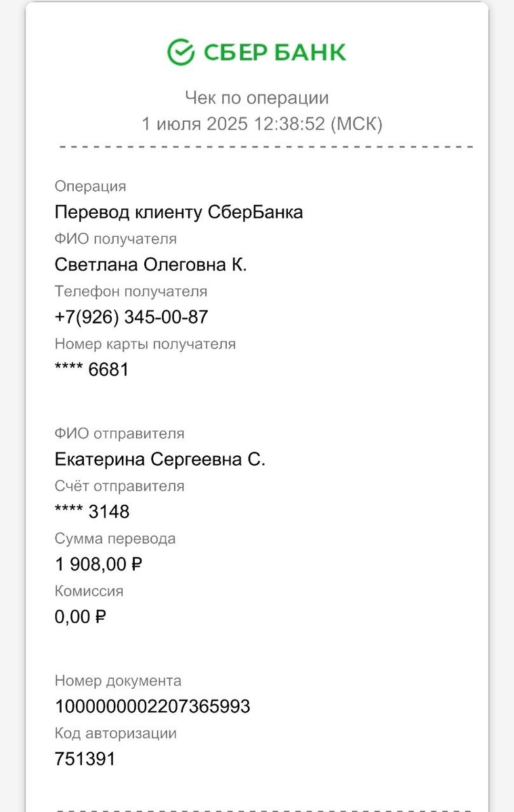Image resolution: width=514 pixels, height=812 pixels.
Task: Click the "ФИО отправителя" label
Action: (x=119, y=434)
